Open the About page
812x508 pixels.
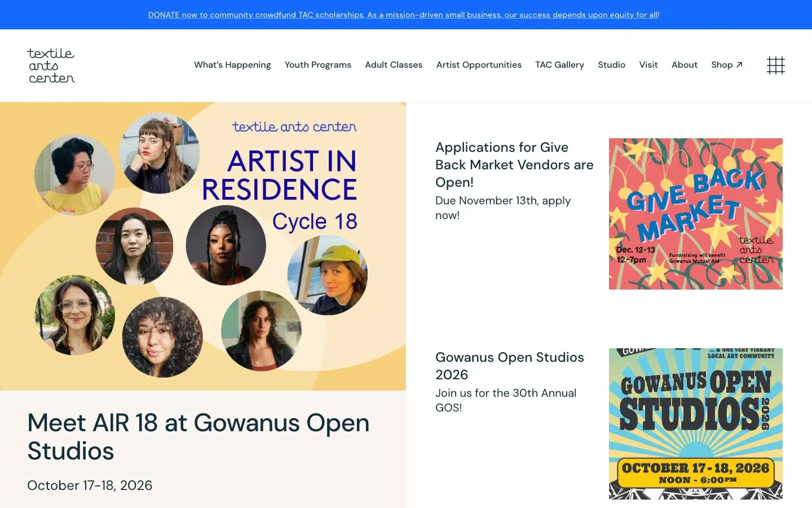tap(685, 65)
